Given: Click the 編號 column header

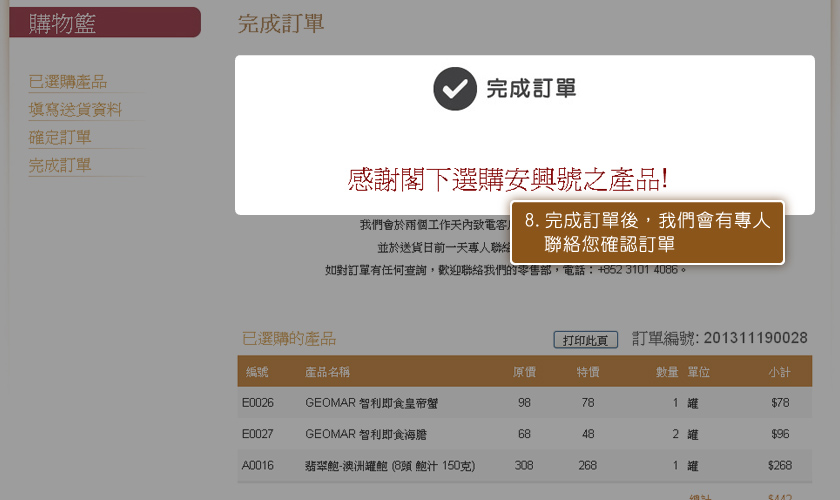Looking at the screenshot, I should [x=257, y=372].
